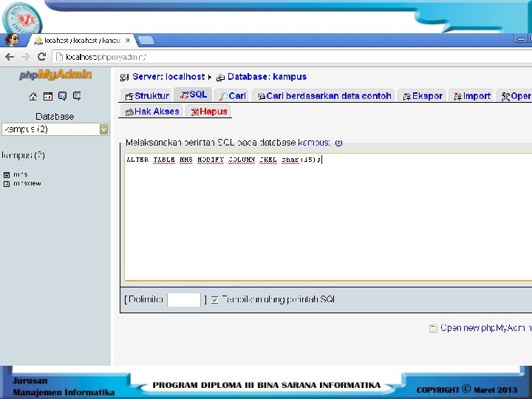The height and width of the screenshot is (399, 532).
Task: Click the SQL help icon beside kampus
Action: [338, 143]
